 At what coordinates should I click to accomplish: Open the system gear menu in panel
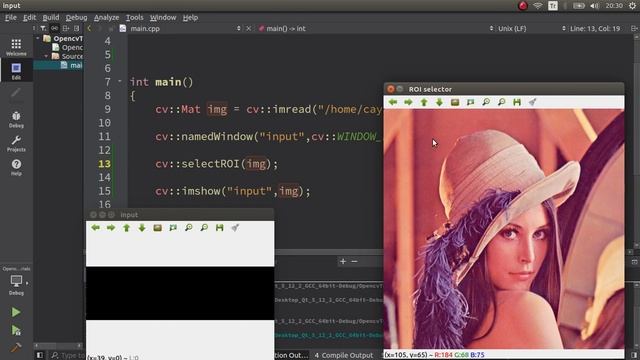tap(632, 6)
